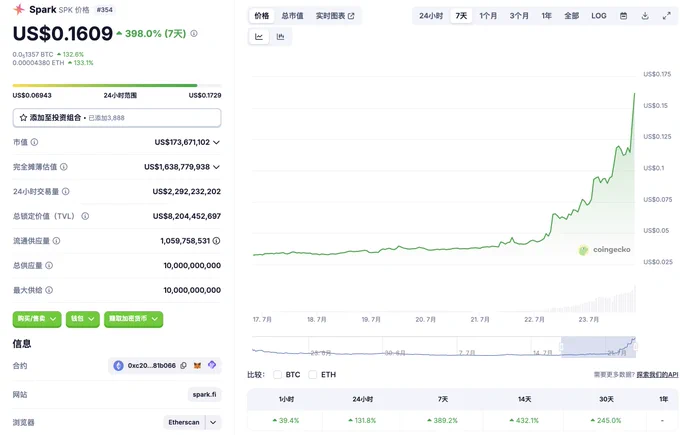The image size is (680, 435).
Task: Click the right handle of navigator range selector
Action: [636, 346]
